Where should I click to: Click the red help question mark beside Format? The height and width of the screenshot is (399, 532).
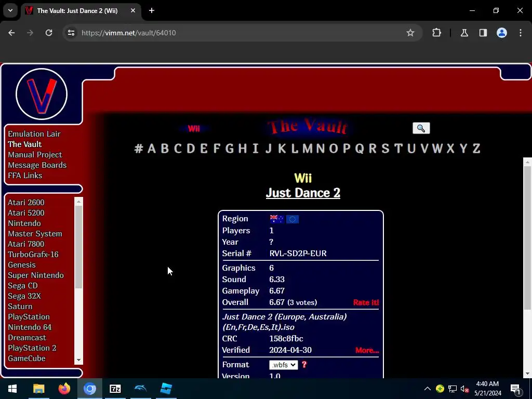304,364
